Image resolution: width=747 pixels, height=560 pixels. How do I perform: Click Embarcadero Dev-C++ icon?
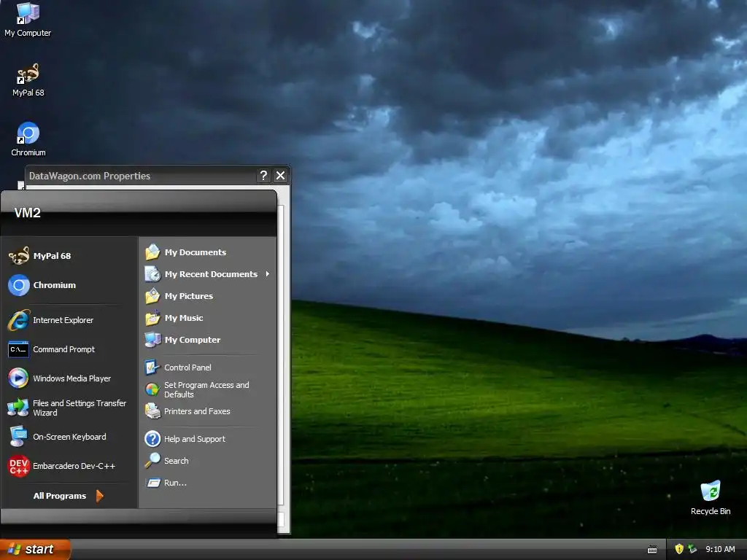pyautogui.click(x=18, y=466)
